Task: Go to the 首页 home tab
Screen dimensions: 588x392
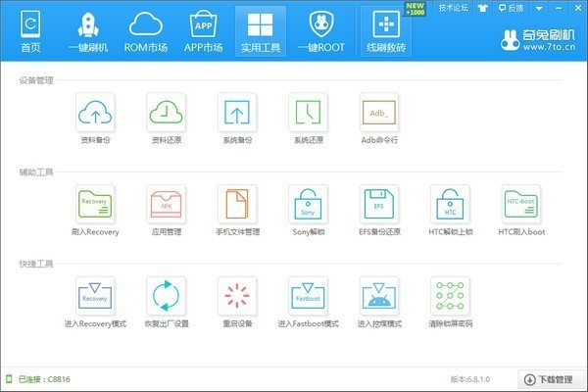Action: (x=30, y=31)
